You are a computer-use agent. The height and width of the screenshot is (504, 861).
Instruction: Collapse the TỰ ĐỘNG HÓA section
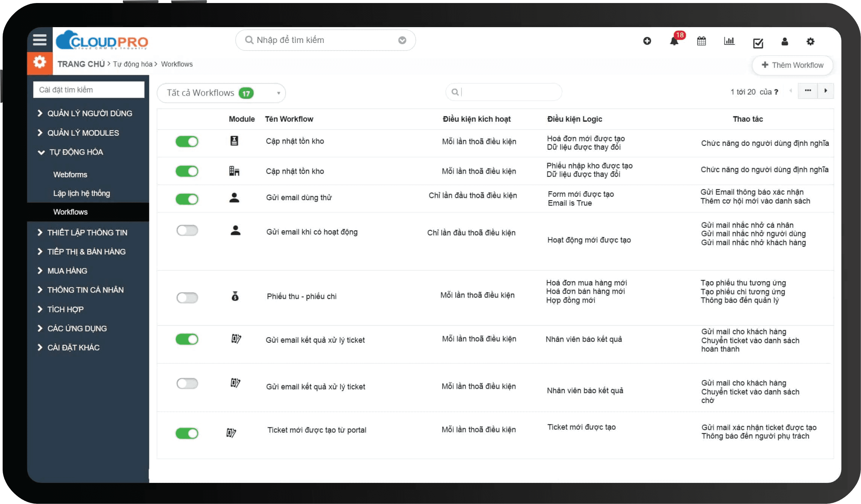(x=75, y=152)
